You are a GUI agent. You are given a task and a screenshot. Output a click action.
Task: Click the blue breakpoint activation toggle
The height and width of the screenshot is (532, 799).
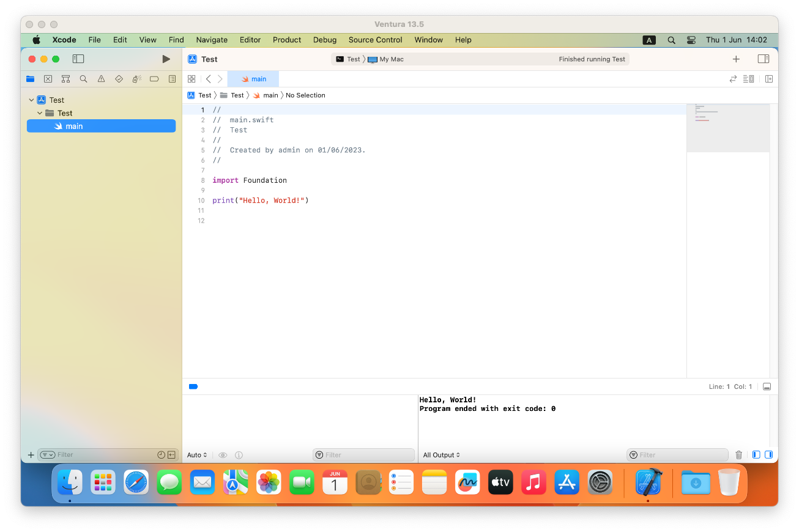click(x=193, y=386)
